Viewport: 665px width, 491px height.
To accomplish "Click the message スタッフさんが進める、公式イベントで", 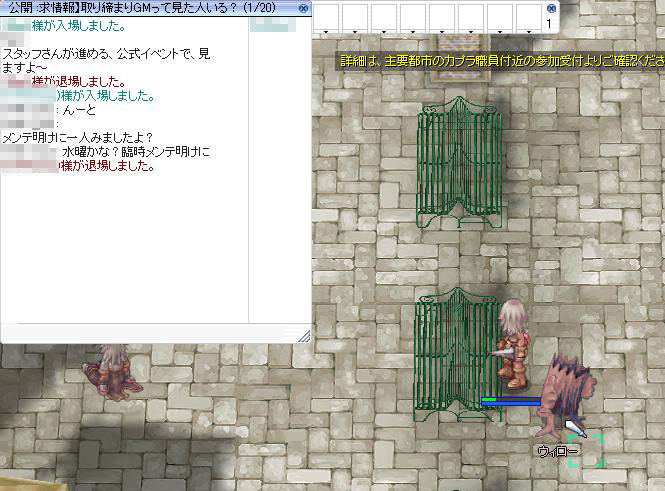I will coord(106,61).
